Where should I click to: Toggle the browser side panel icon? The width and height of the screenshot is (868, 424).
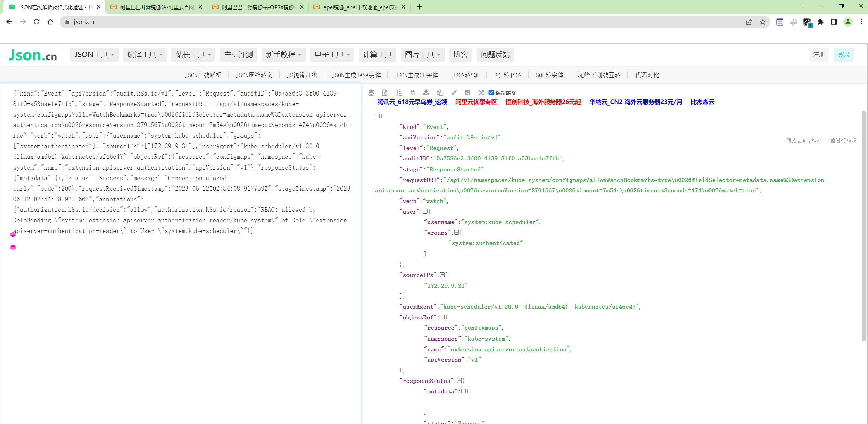(x=834, y=22)
